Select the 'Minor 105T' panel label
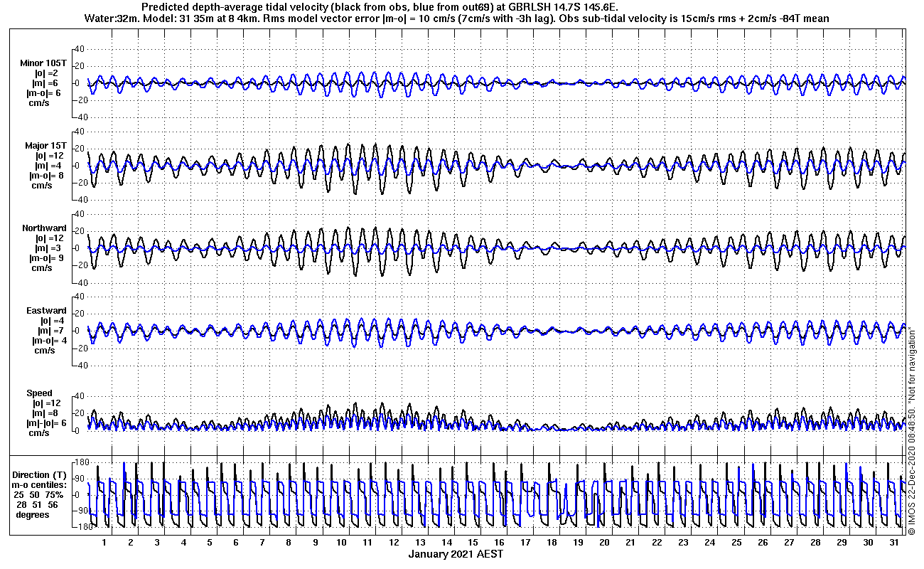Image resolution: width=924 pixels, height=569 pixels. coord(43,63)
